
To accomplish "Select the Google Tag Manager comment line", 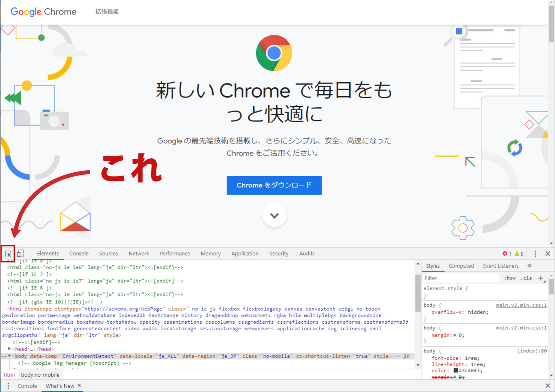I will pyautogui.click(x=75, y=363).
